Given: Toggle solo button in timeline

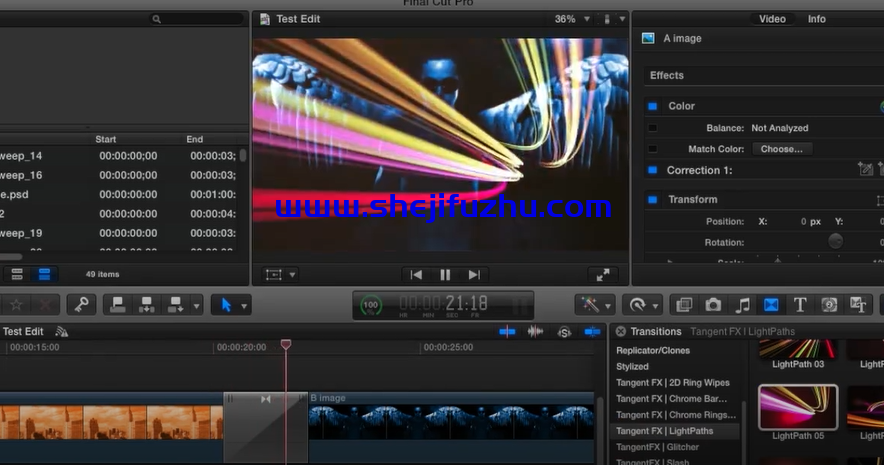Looking at the screenshot, I should point(564,332).
